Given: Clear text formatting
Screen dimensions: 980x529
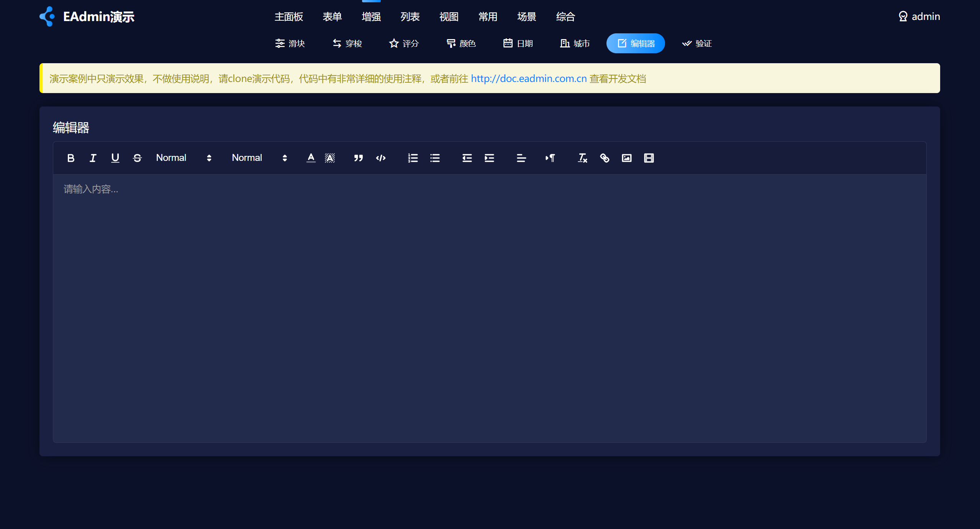Looking at the screenshot, I should 582,158.
